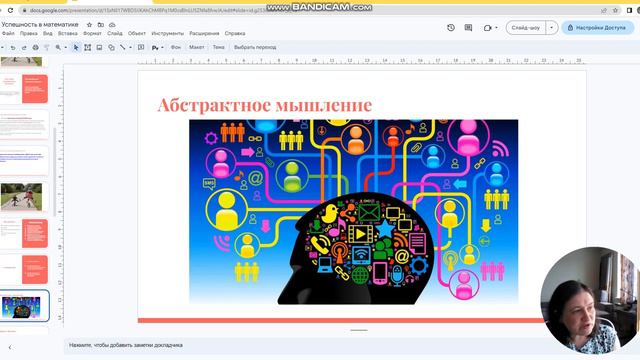Open the Вид menu

click(x=48, y=33)
